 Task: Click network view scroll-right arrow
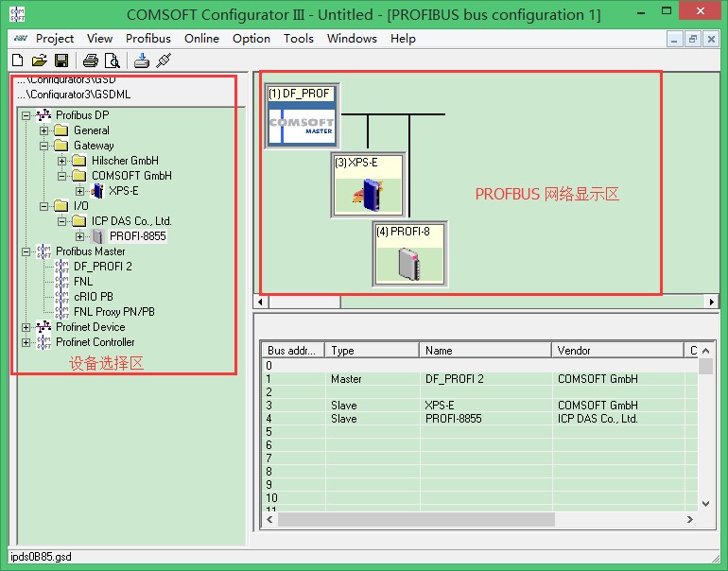[712, 302]
